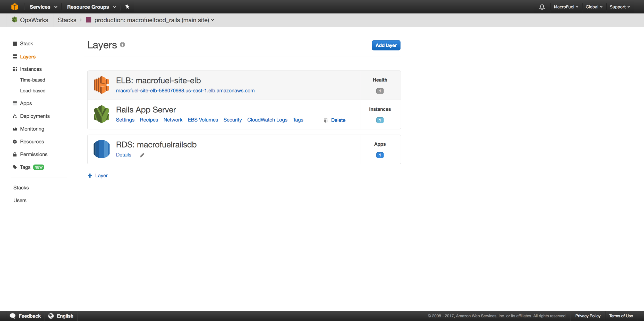This screenshot has height=321, width=644.
Task: Click the Layers sidebar icon
Action: pyautogui.click(x=15, y=56)
